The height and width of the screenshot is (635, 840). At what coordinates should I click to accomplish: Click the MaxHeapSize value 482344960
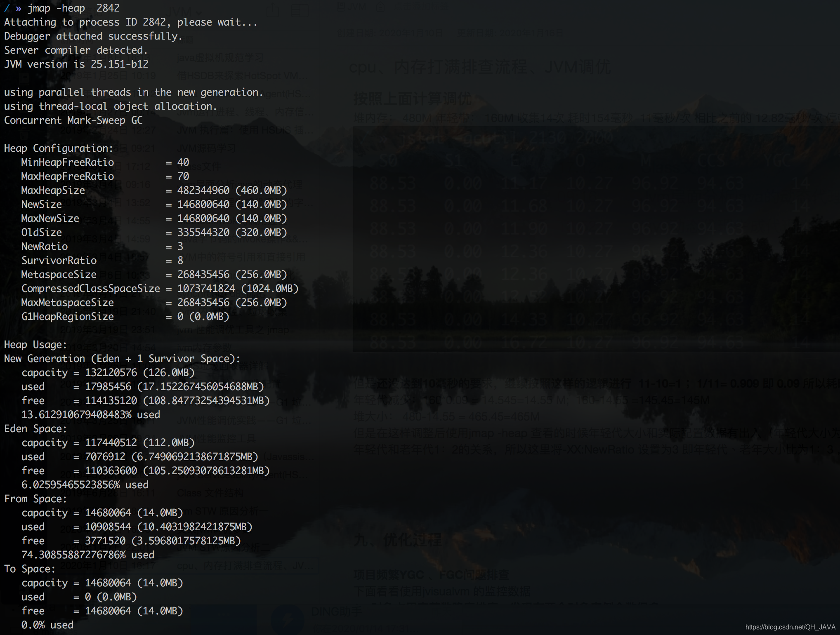tap(203, 190)
